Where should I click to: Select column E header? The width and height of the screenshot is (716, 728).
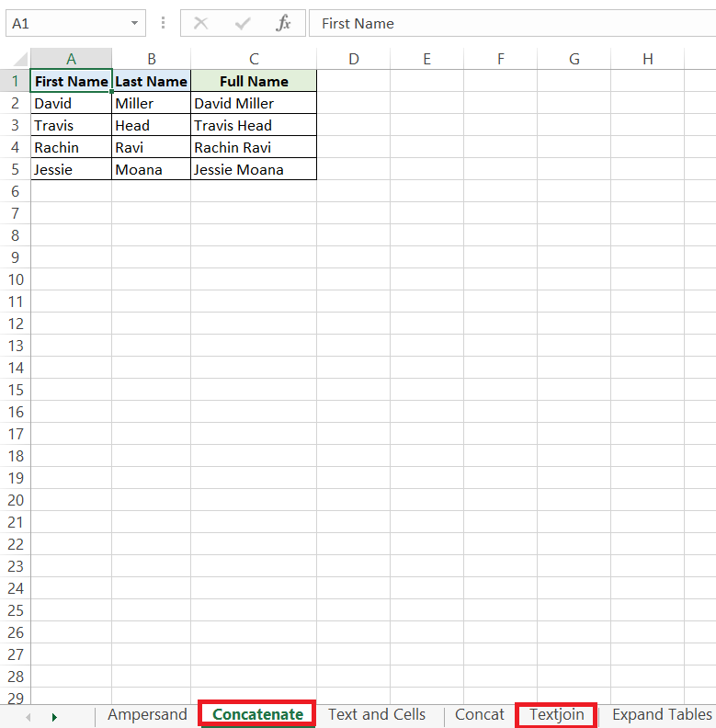click(426, 59)
